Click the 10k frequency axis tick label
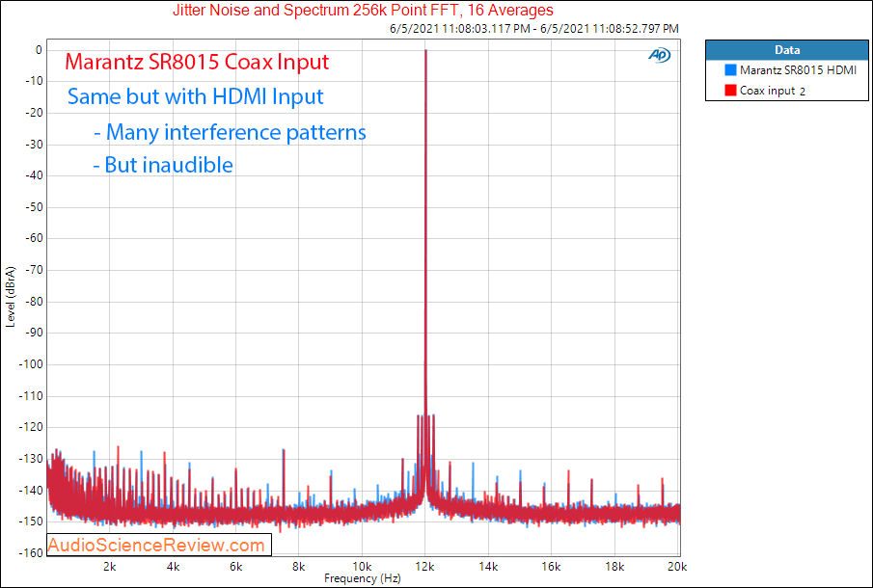873x588 pixels. [x=362, y=566]
